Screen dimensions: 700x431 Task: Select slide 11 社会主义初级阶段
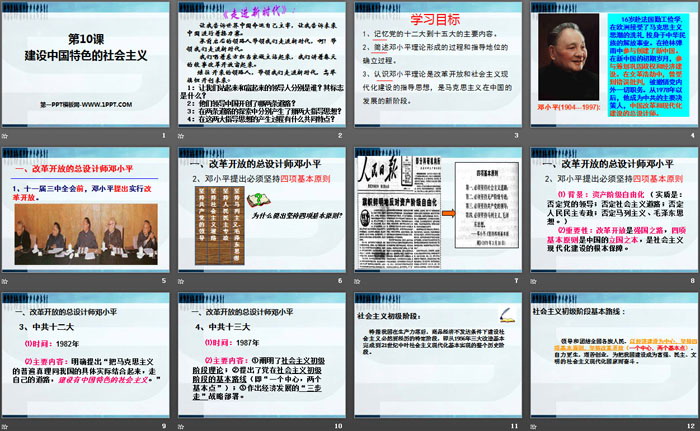pos(438,355)
